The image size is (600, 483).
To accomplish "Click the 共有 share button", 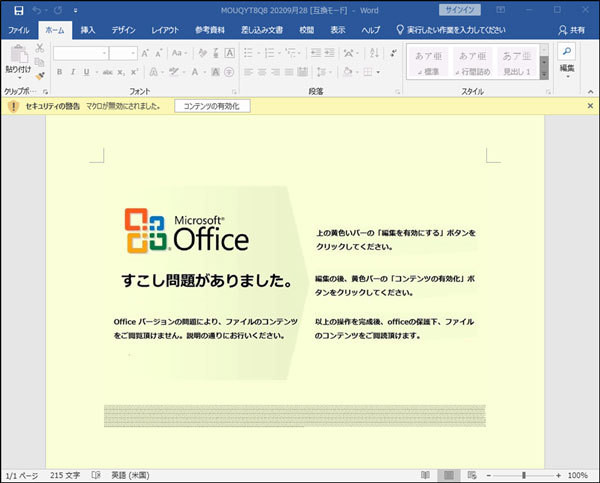I will pos(572,30).
